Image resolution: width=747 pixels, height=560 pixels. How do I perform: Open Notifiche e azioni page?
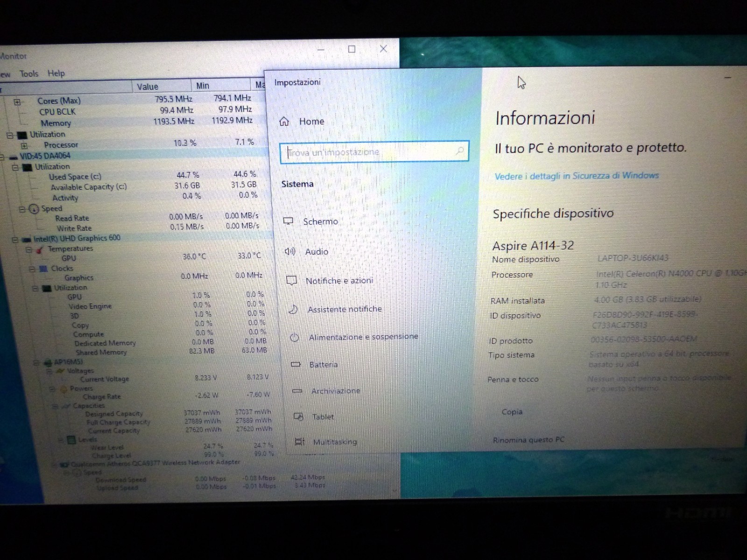[339, 280]
